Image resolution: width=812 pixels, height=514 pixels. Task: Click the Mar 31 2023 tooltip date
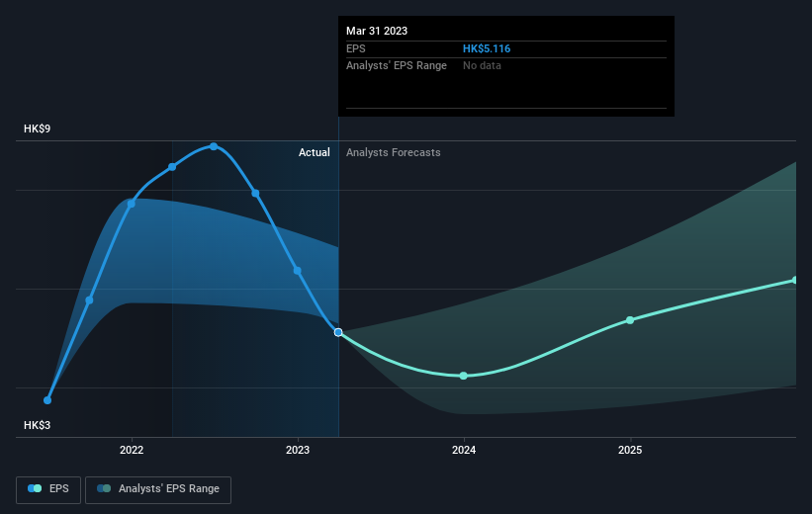coord(377,31)
